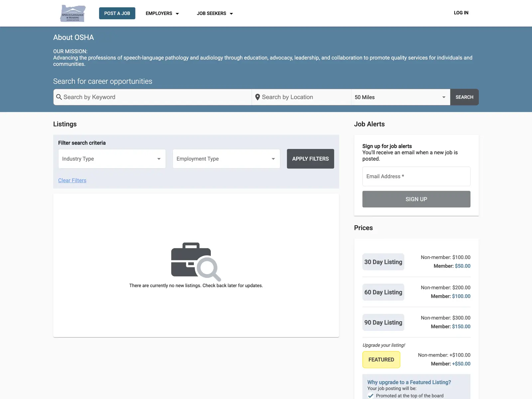
Task: Select the 30 Day Listing option
Action: 383,262
